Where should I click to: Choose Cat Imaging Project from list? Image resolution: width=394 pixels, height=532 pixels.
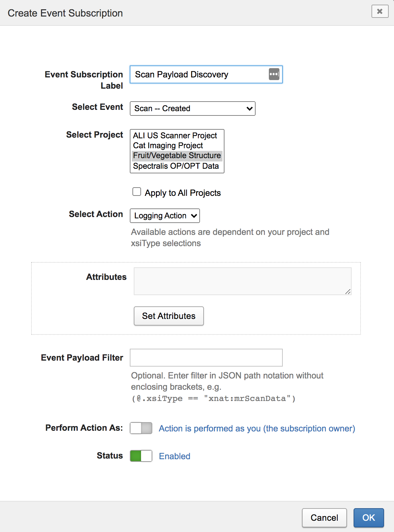168,146
